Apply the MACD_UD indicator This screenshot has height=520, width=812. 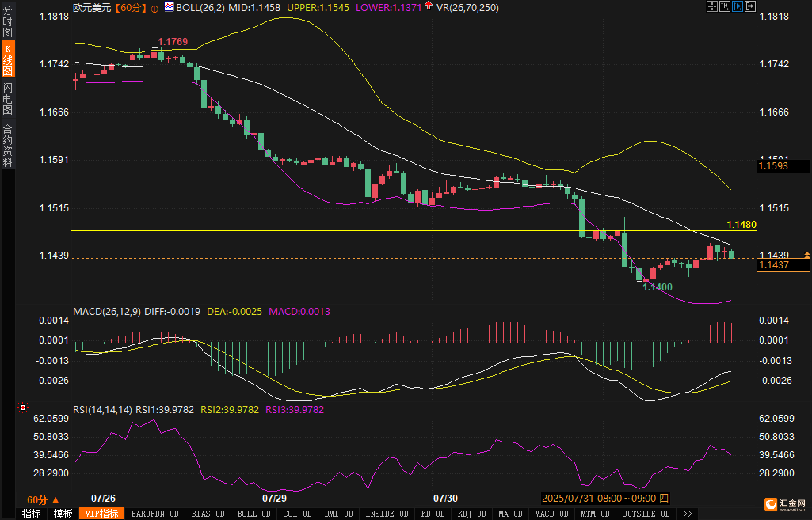(552, 514)
